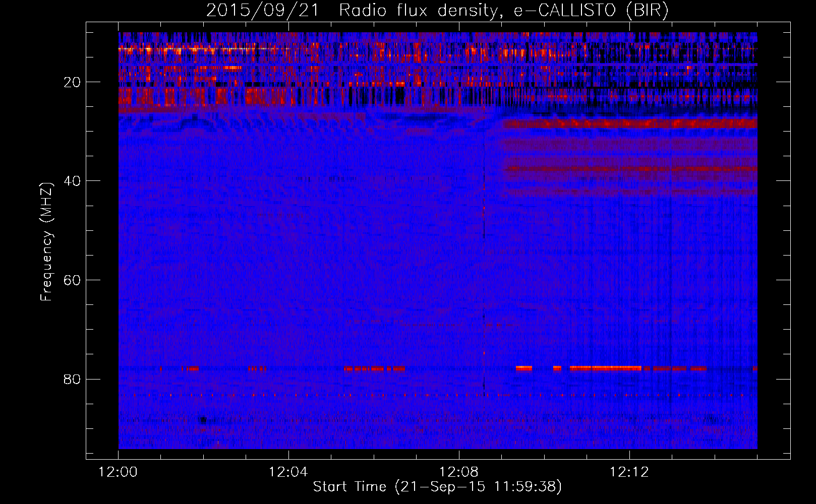
Task: Click the "12:08" time tick label
Action: 459,472
